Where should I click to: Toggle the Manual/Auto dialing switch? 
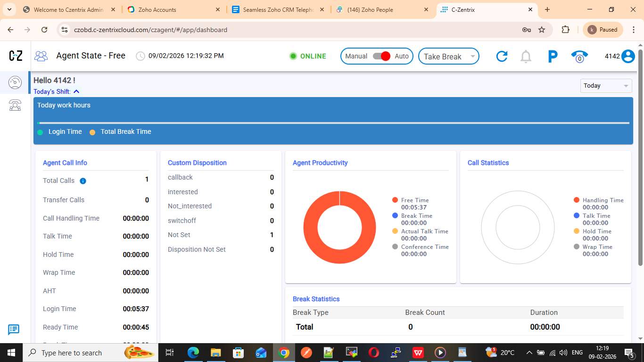(x=381, y=56)
